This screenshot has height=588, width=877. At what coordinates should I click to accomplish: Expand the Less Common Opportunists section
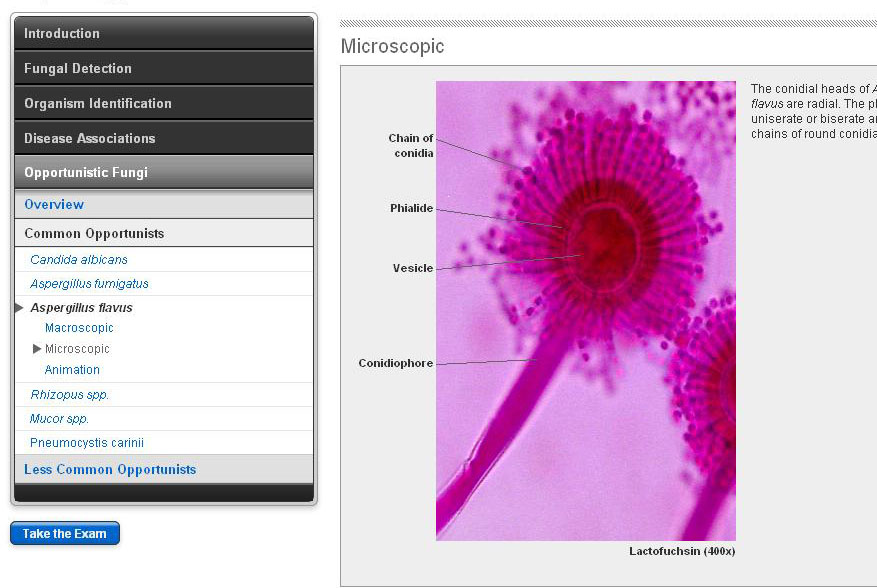pos(110,470)
